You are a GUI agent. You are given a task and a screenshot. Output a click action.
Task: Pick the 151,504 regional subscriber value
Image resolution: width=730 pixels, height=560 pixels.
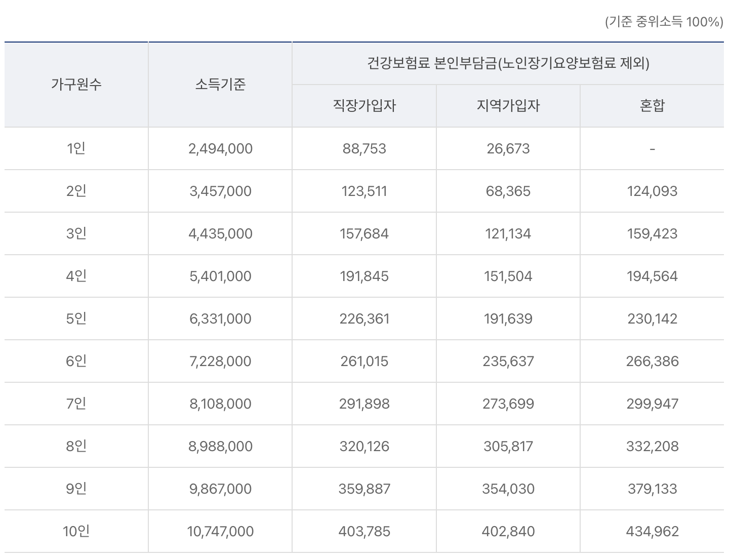click(x=508, y=276)
